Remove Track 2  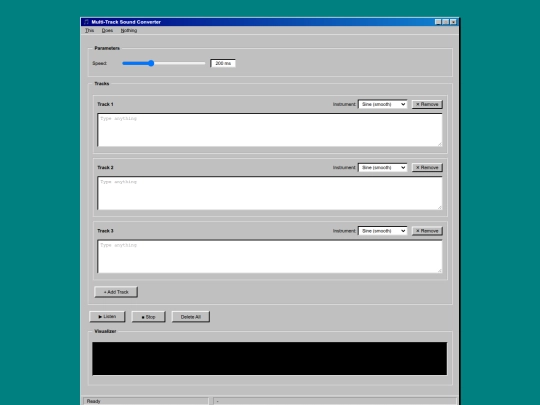coord(427,167)
